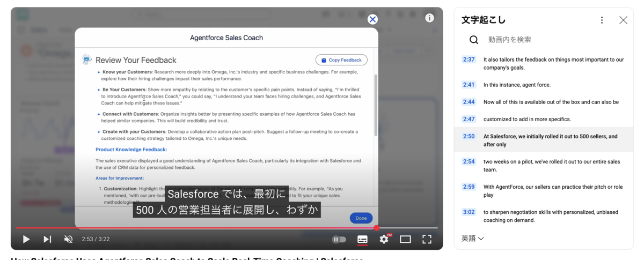Select transcript line starting "Now all of this is available"
Screen dimensions: 644x260
[551, 102]
